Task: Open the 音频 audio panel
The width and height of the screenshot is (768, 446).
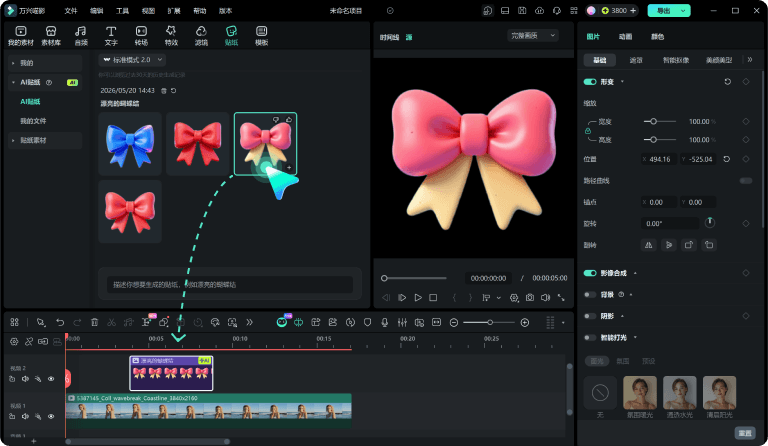Action: 81,36
